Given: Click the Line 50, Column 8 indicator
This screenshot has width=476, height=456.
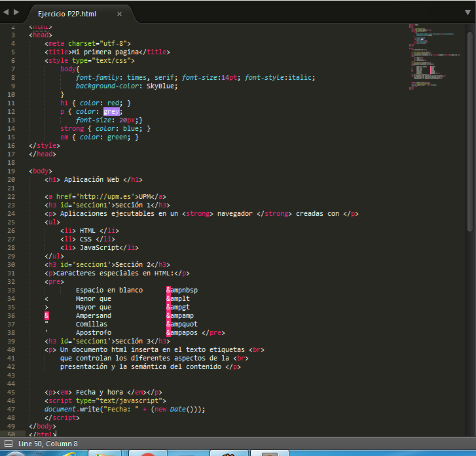Looking at the screenshot, I should (48, 444).
